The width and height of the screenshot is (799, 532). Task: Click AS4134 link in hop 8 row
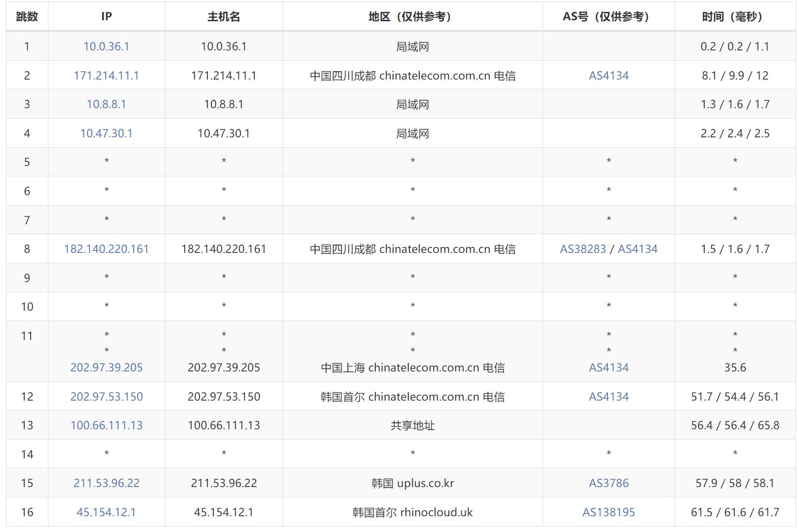pos(638,249)
